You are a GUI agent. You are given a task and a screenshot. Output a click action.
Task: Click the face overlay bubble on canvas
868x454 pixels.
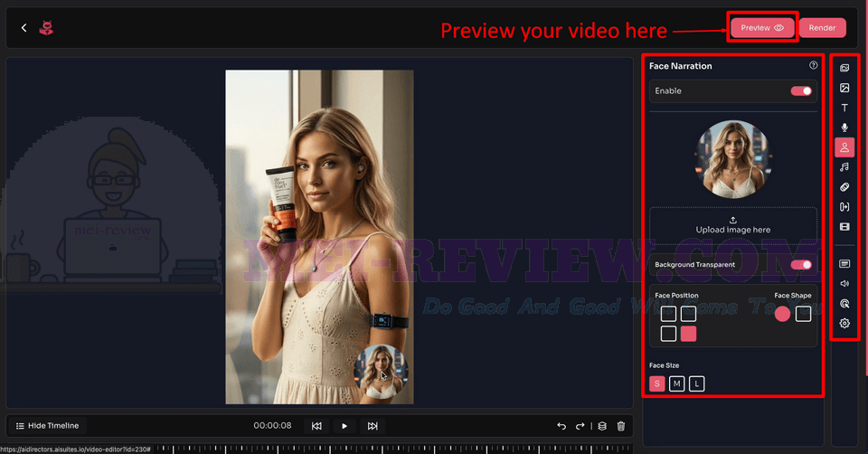[x=381, y=372]
